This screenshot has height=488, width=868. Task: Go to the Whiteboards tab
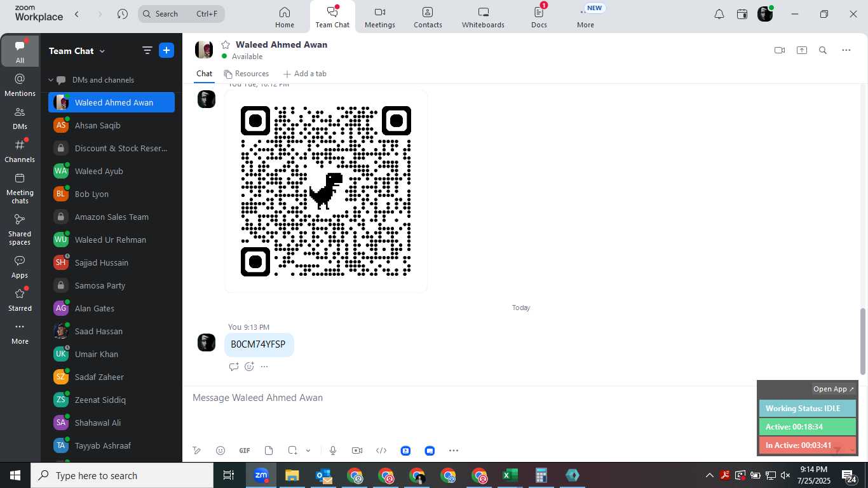(483, 17)
